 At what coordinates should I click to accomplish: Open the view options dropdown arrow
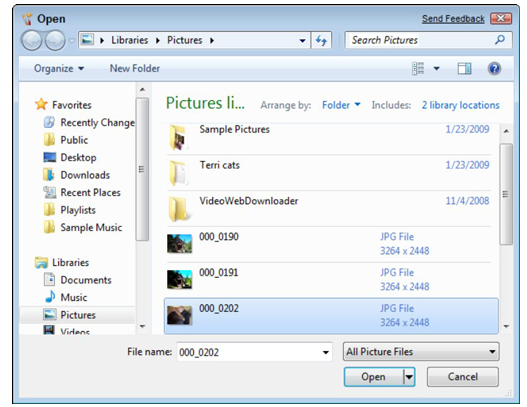tap(436, 69)
